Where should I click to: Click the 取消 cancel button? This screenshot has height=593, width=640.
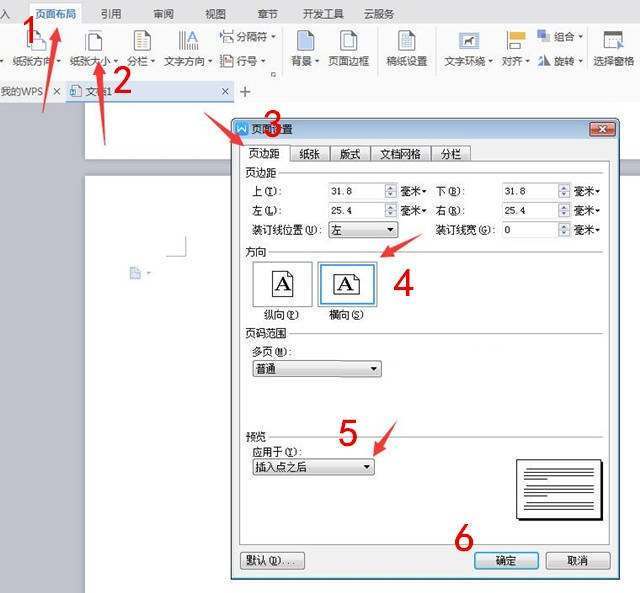click(578, 561)
